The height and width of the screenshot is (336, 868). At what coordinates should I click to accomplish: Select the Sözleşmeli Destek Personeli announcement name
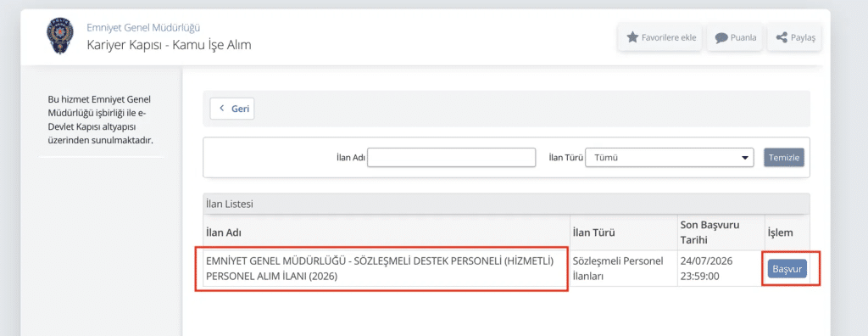[380, 268]
